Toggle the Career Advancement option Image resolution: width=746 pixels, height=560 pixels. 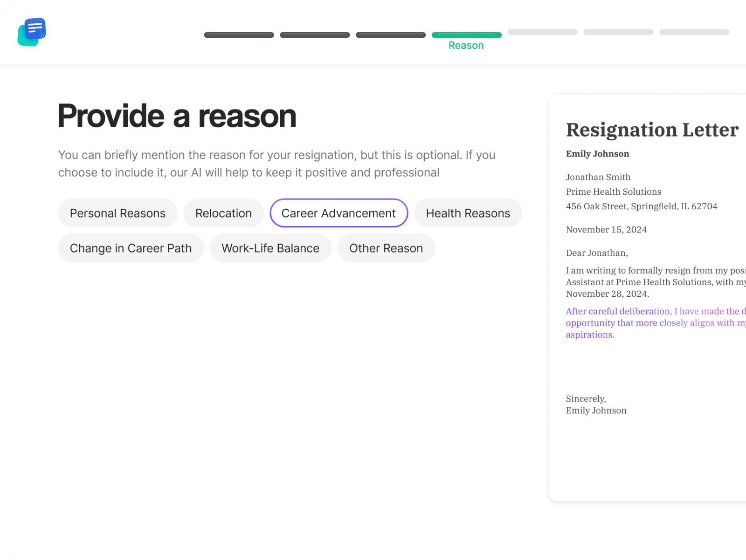tap(338, 213)
